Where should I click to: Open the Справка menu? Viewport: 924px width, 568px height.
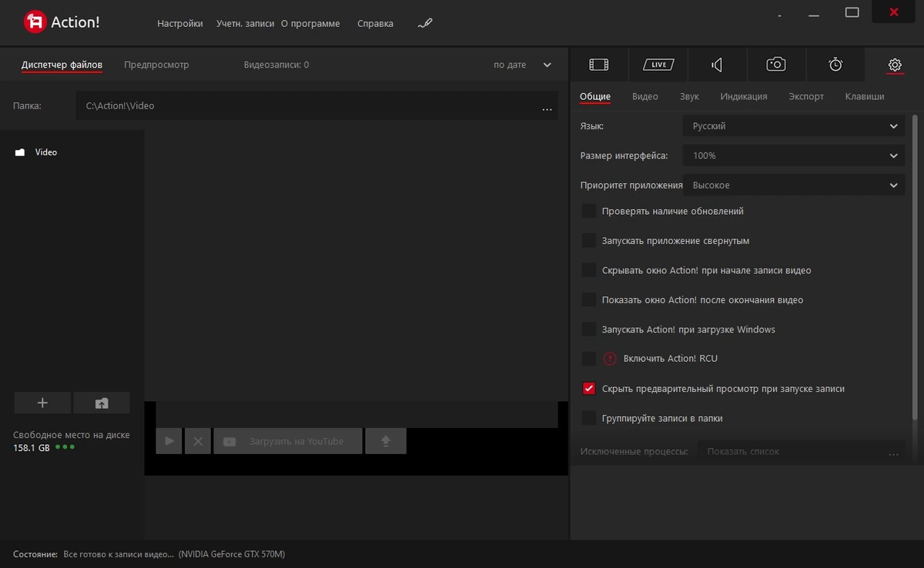pyautogui.click(x=375, y=24)
